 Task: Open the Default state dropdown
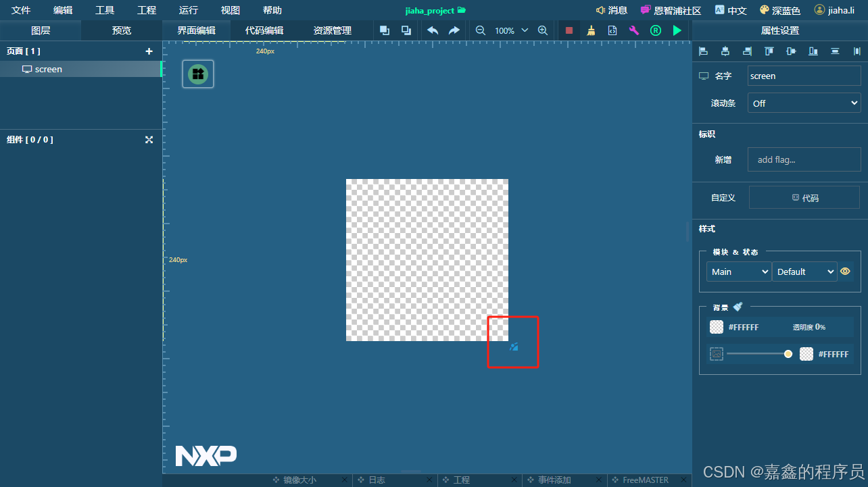(x=804, y=272)
